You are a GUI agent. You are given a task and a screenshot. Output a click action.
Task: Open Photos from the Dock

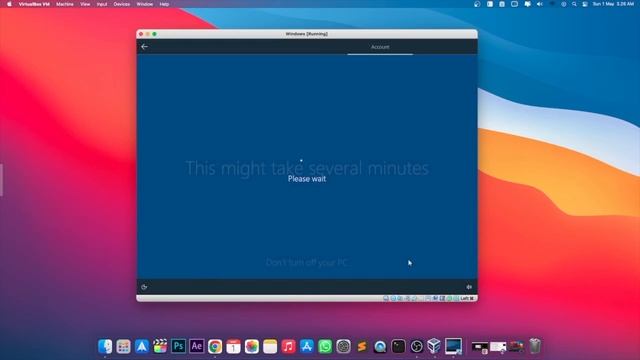pos(252,346)
